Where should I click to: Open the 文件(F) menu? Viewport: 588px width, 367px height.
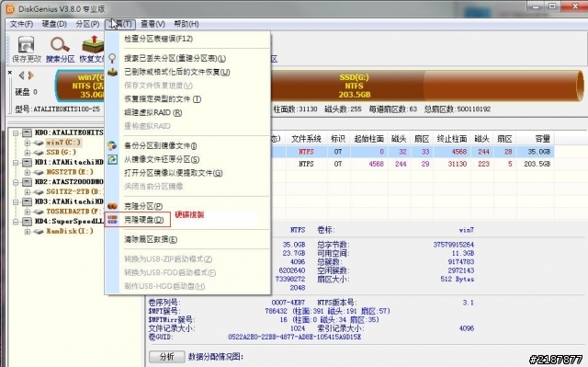click(x=21, y=24)
